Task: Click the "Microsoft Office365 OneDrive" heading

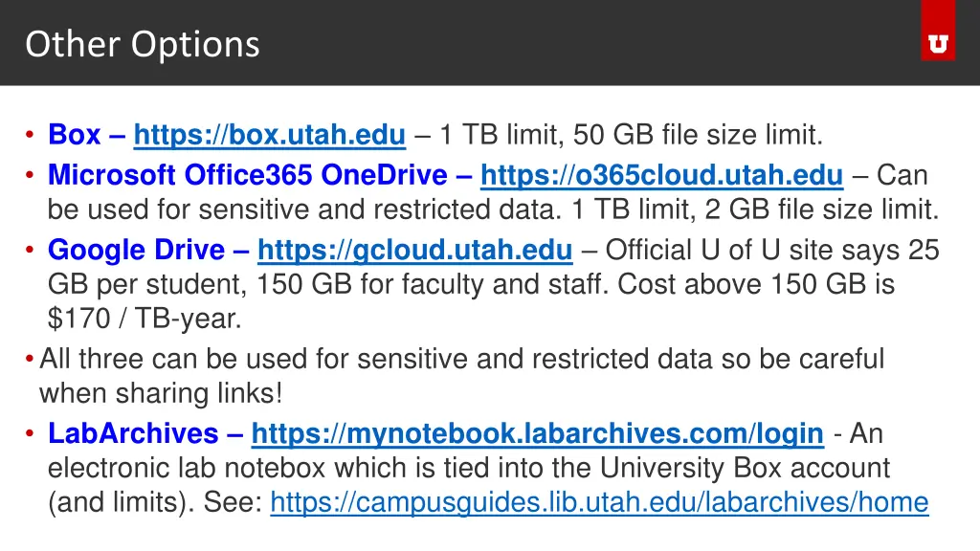Action: (x=248, y=175)
